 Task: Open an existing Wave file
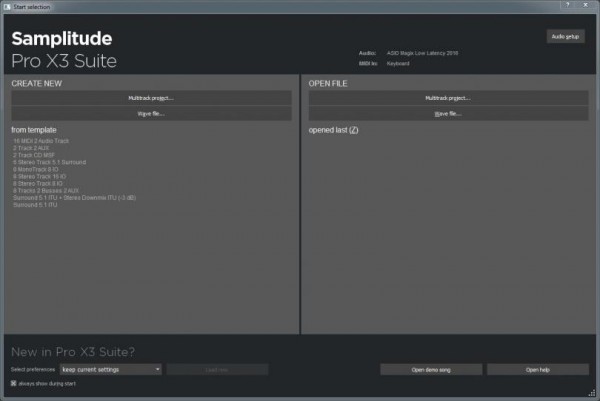(448, 114)
